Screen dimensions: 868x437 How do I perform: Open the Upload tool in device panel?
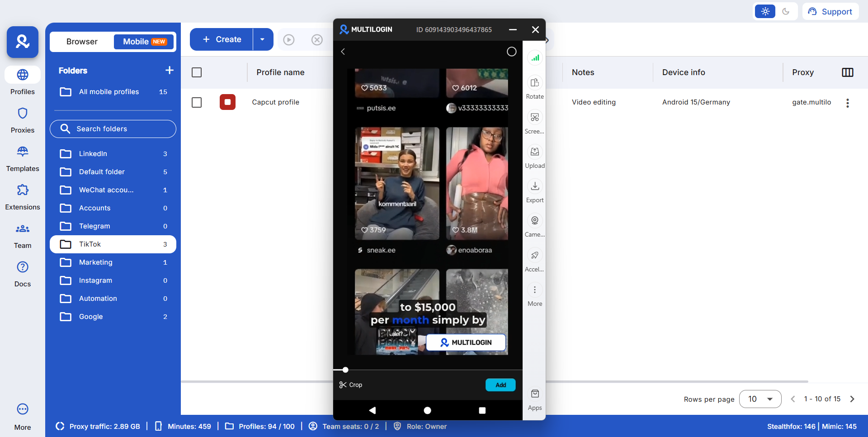click(535, 152)
